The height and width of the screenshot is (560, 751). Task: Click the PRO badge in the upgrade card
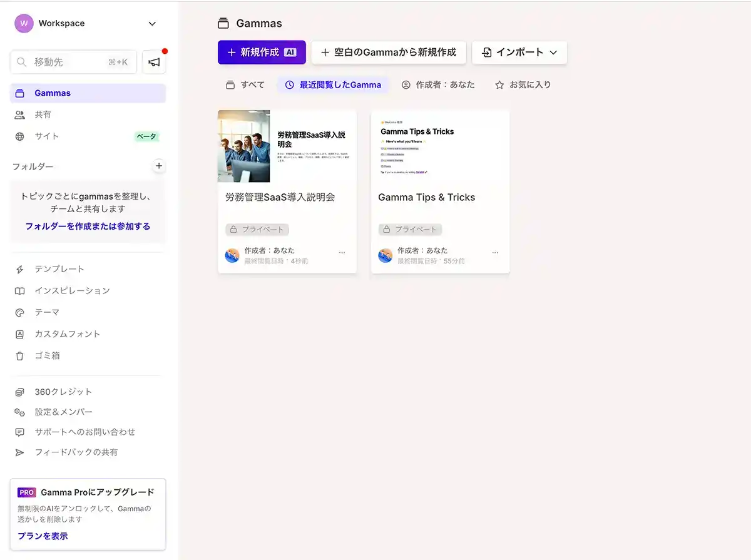coord(27,492)
